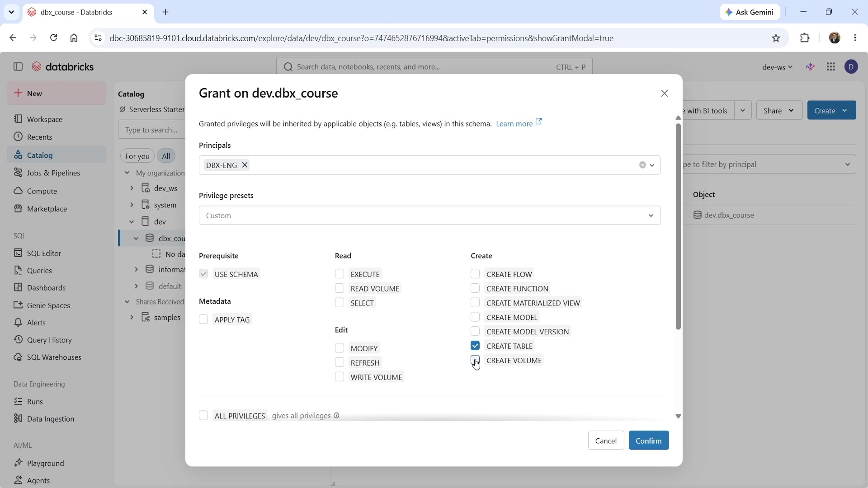Click the dbx_course - Databricks browser tab

[88, 12]
